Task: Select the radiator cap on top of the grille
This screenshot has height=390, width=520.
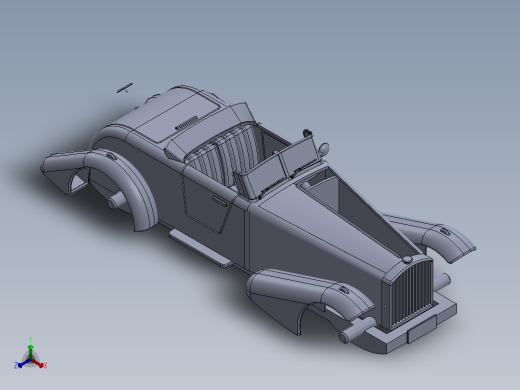Action: click(x=407, y=260)
